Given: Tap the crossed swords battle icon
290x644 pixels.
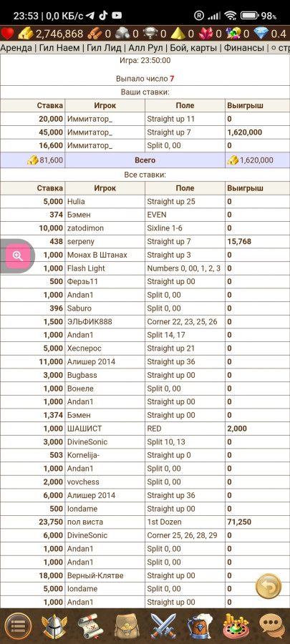Looking at the screenshot, I should (163, 626).
